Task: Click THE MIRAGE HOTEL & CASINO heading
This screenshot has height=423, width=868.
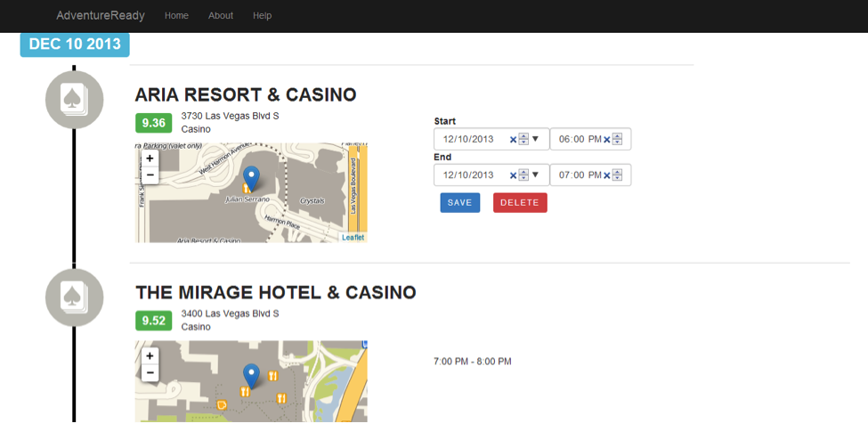Action: click(x=276, y=292)
